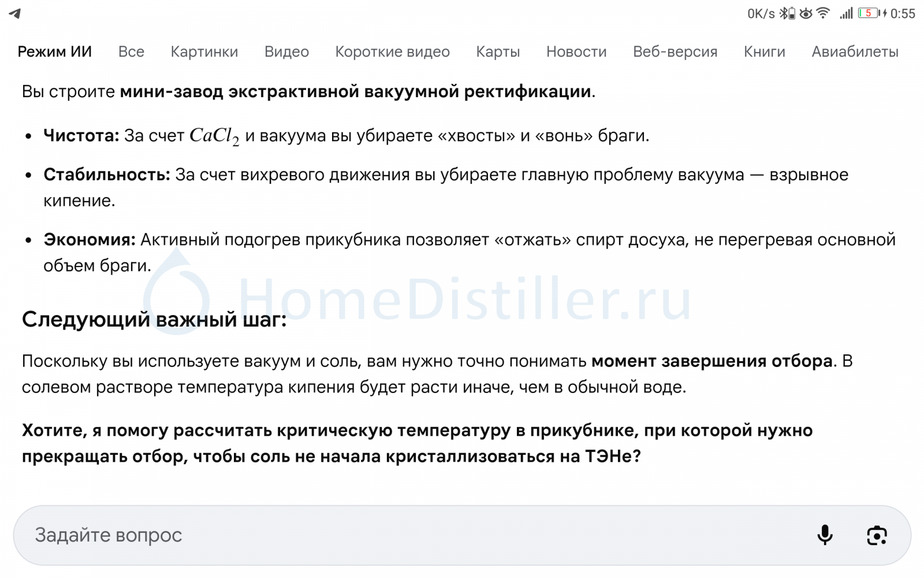Image resolution: width=924 pixels, height=578 pixels.
Task: Open the Авиабилеты tab
Action: pos(855,51)
